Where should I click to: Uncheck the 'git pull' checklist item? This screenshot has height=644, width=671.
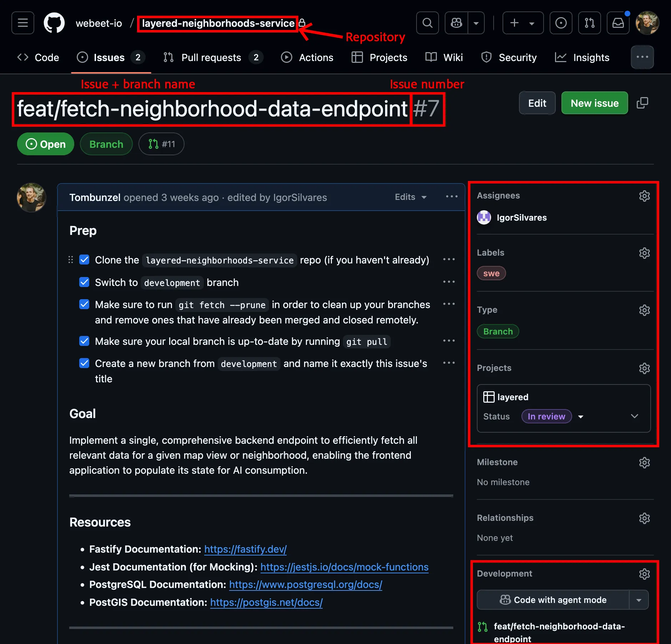coord(84,341)
